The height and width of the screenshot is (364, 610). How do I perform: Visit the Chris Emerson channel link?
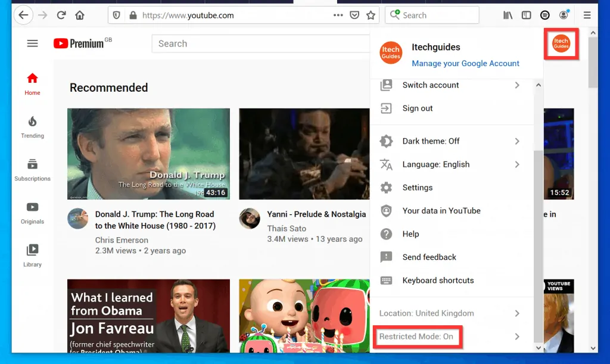tap(122, 240)
